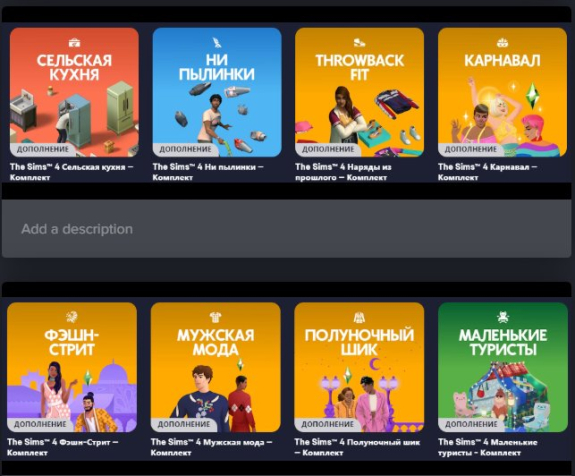This screenshot has height=476, width=575.
Task: Select the Карнавал kit cover image
Action: pos(502,92)
